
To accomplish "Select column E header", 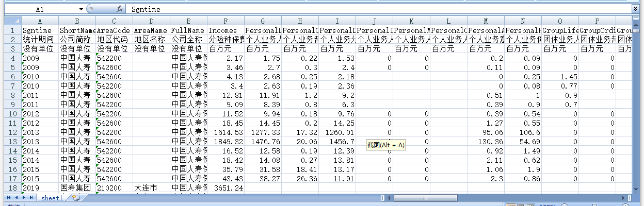I will 189,21.
